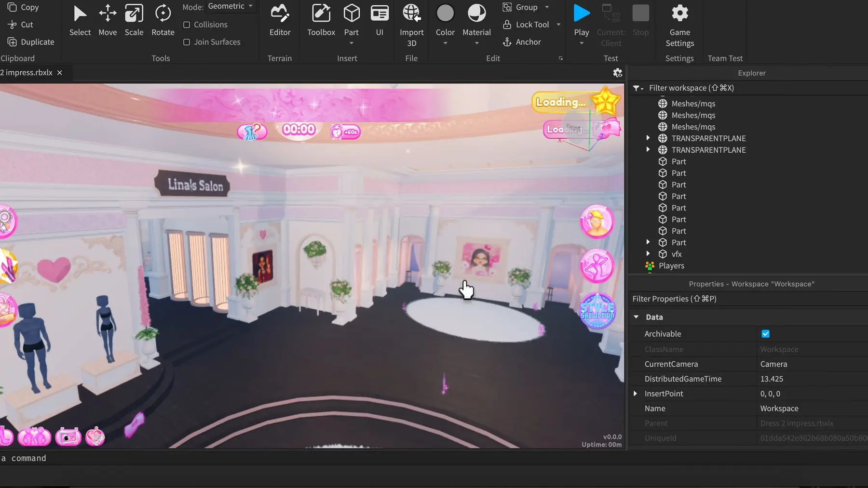
Task: Select the Select tool
Action: tap(80, 21)
